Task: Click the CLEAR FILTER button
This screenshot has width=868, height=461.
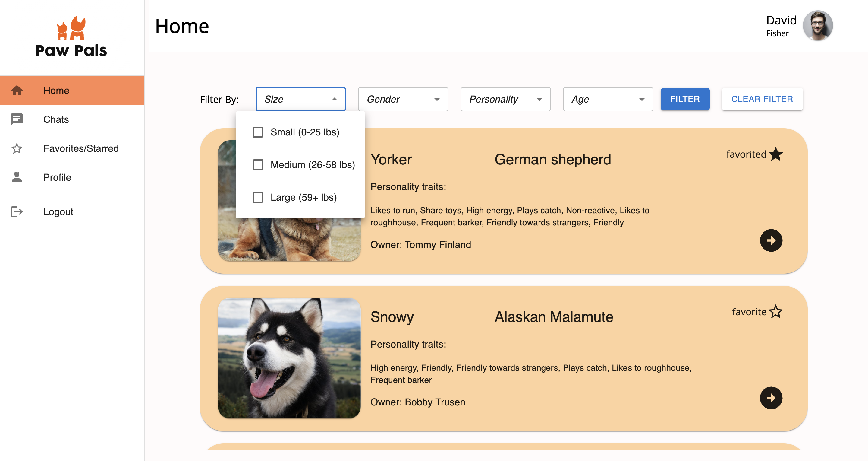Action: click(x=762, y=99)
